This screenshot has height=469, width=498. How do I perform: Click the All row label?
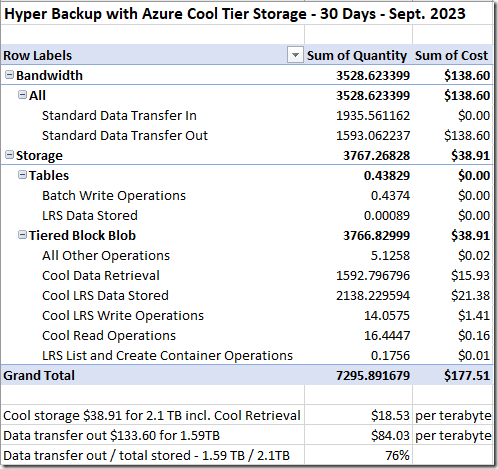pos(37,95)
